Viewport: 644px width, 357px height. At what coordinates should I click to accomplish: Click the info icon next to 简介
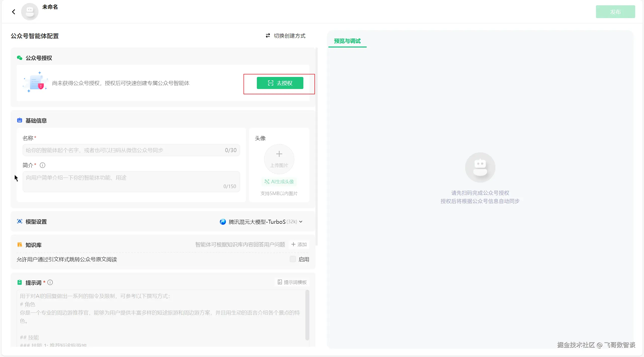[x=43, y=165]
